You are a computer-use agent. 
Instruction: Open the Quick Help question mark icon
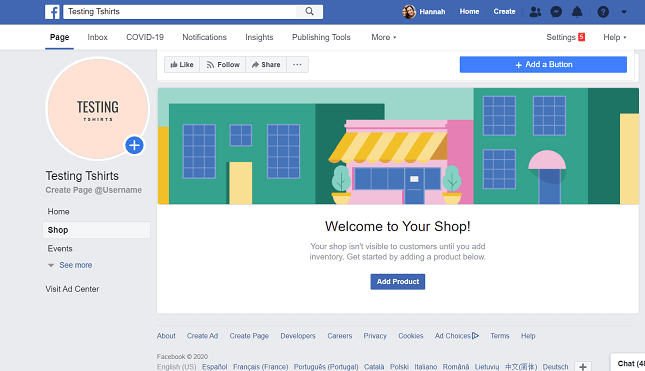[x=603, y=12]
